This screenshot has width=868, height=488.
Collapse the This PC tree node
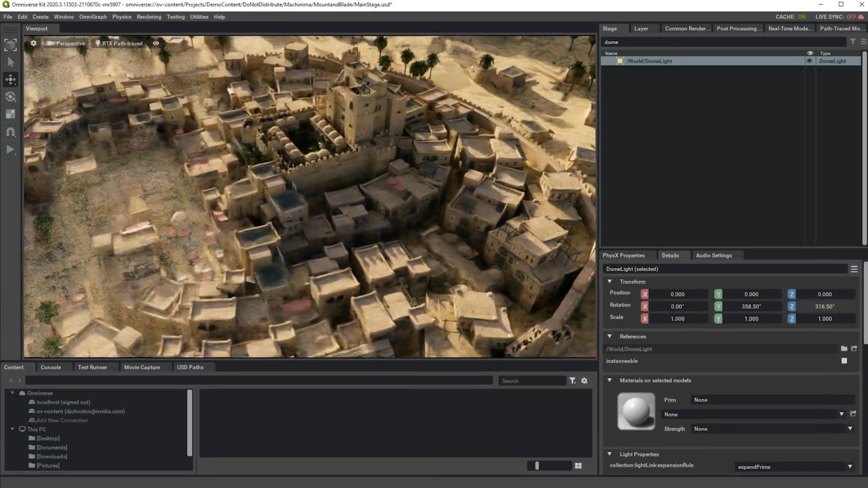[12, 429]
